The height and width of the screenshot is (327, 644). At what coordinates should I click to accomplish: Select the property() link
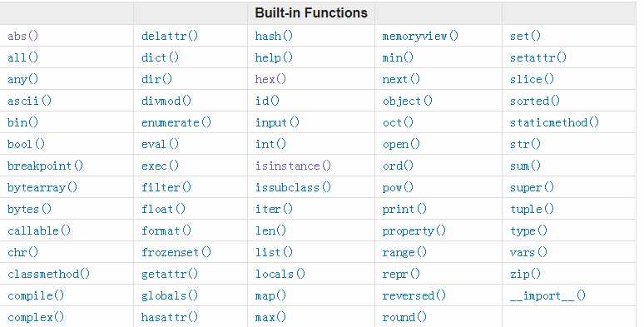(414, 230)
